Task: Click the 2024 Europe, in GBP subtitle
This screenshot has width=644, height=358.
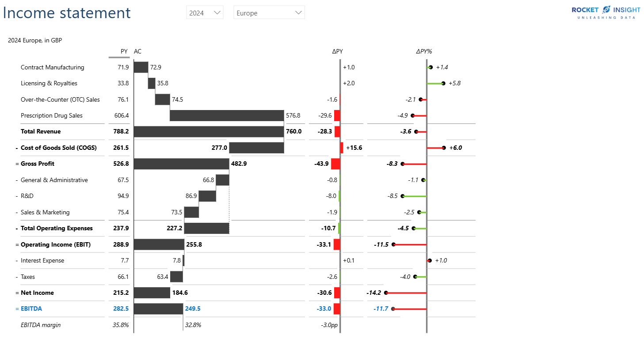Action: [35, 40]
